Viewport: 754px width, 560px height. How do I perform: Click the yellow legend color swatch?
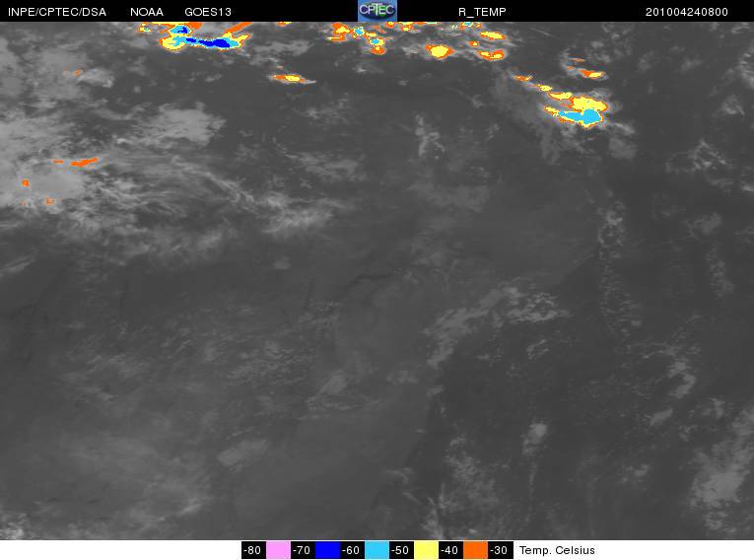(x=426, y=550)
